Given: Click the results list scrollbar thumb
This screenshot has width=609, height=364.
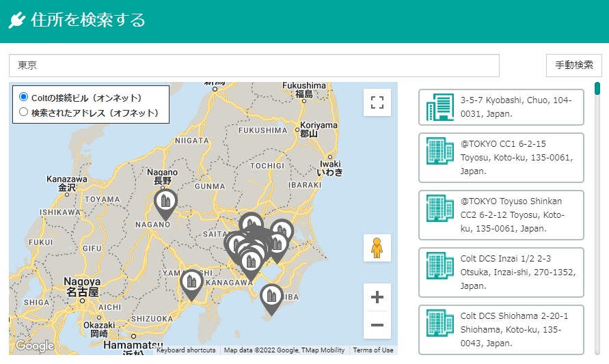Looking at the screenshot, I should [x=597, y=89].
